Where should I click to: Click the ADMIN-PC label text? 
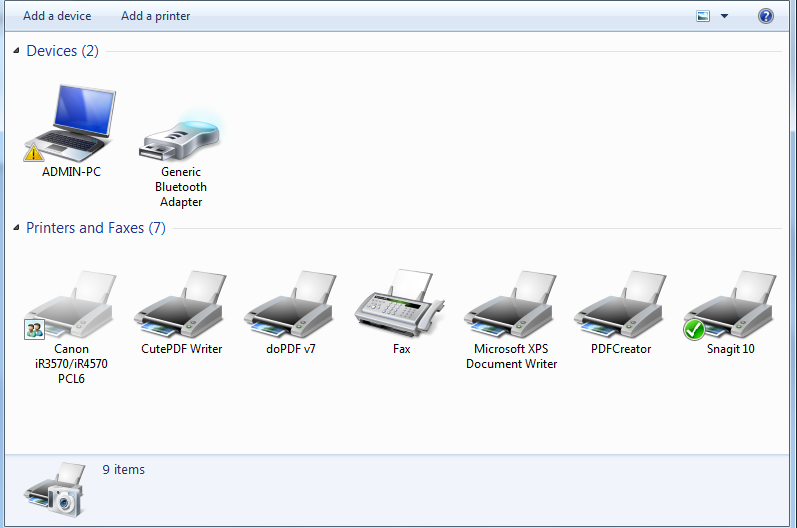click(x=71, y=172)
